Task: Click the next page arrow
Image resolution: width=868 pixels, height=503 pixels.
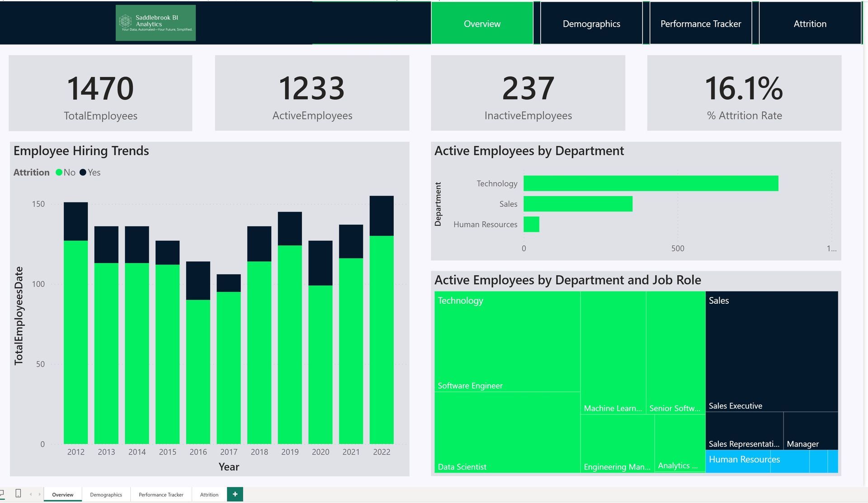Action: (x=39, y=494)
